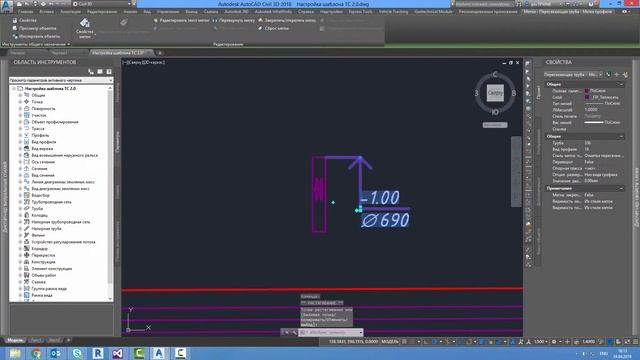Click the Edit Label Text button

(x=182, y=20)
